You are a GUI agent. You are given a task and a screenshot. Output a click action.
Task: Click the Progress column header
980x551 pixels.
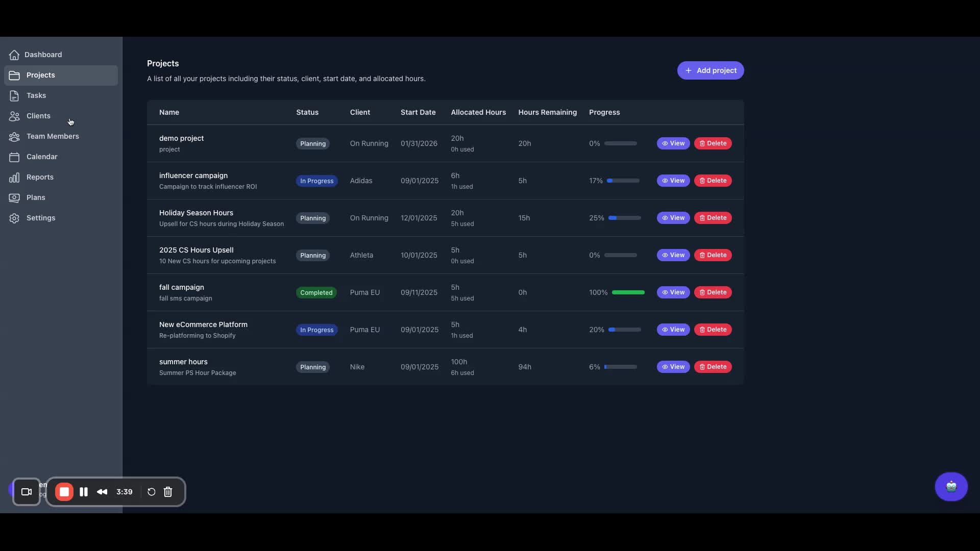pos(604,112)
